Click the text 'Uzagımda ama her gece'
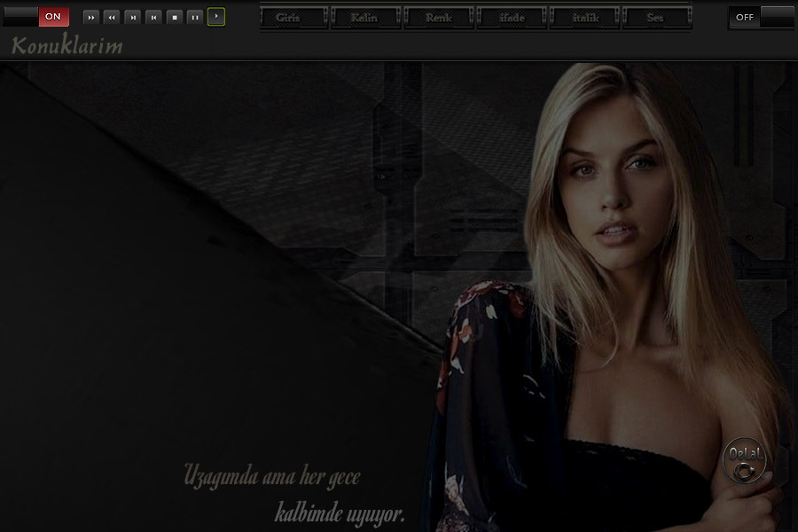This screenshot has width=798, height=532. click(272, 476)
